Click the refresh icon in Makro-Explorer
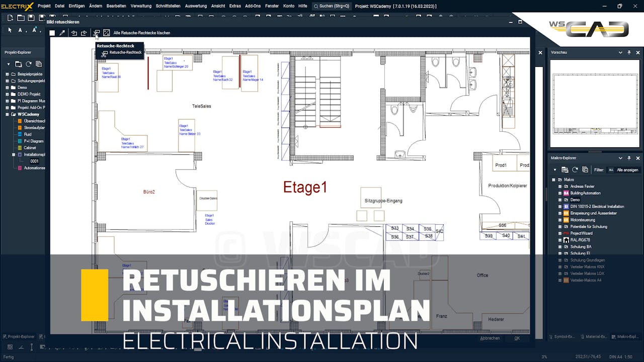The image size is (644, 362). tap(575, 169)
